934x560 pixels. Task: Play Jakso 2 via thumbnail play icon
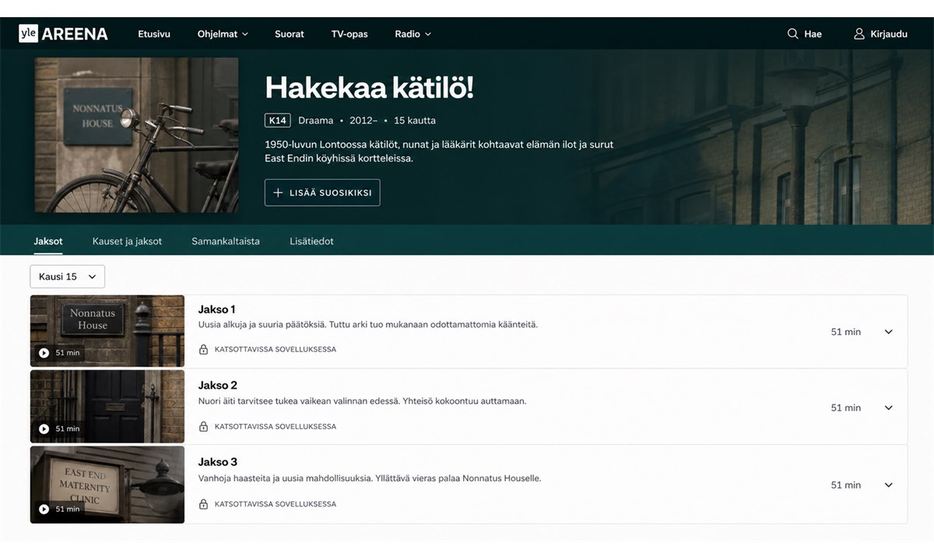pyautogui.click(x=44, y=429)
